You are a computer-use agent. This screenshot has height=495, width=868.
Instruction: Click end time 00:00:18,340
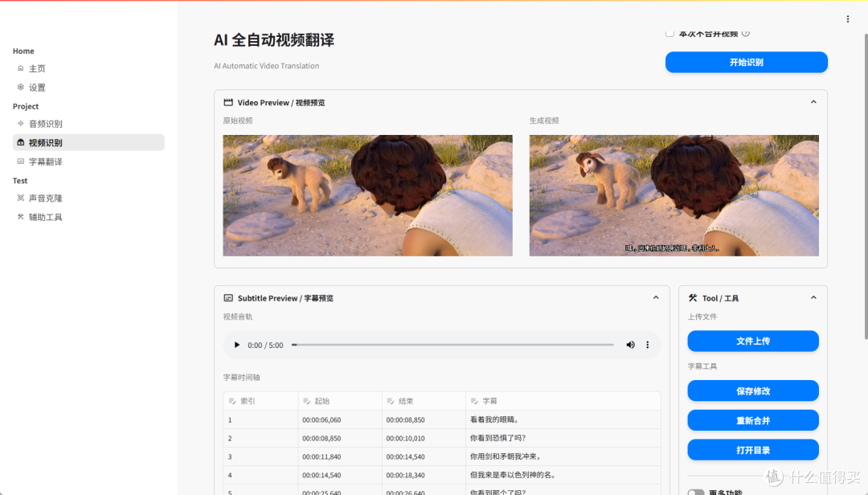coord(424,475)
